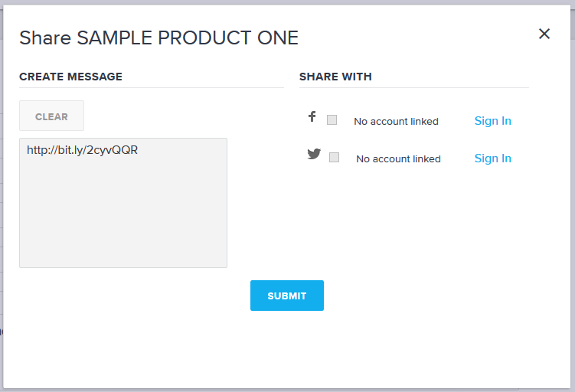
Task: Click divider line under CREATE MESSAGE
Action: (x=152, y=87)
